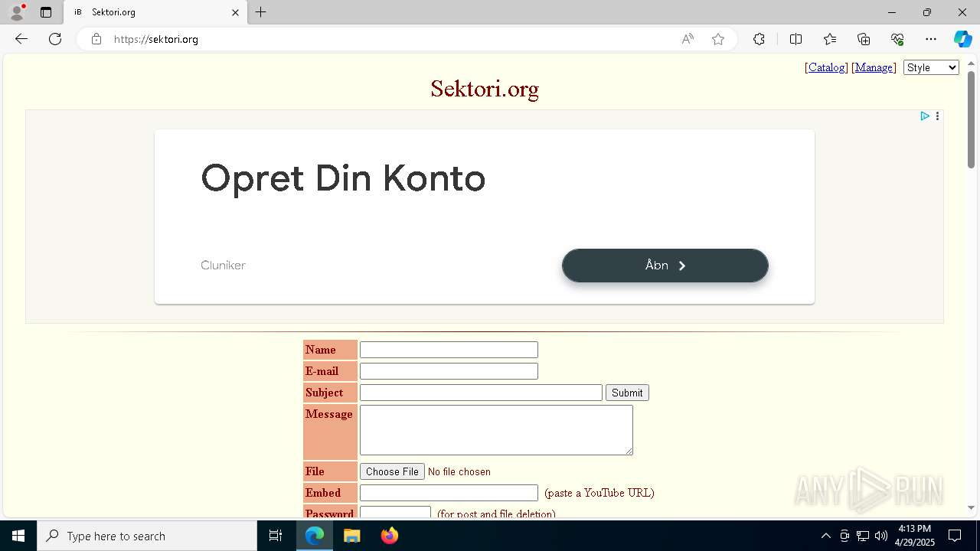Open the Collections icon

[x=864, y=39]
